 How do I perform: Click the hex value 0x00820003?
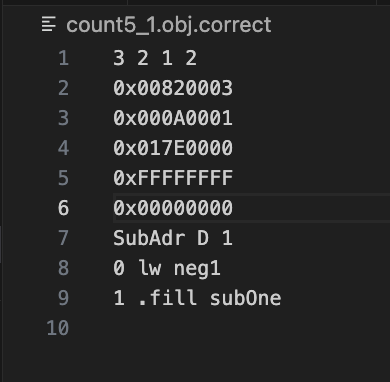point(173,88)
